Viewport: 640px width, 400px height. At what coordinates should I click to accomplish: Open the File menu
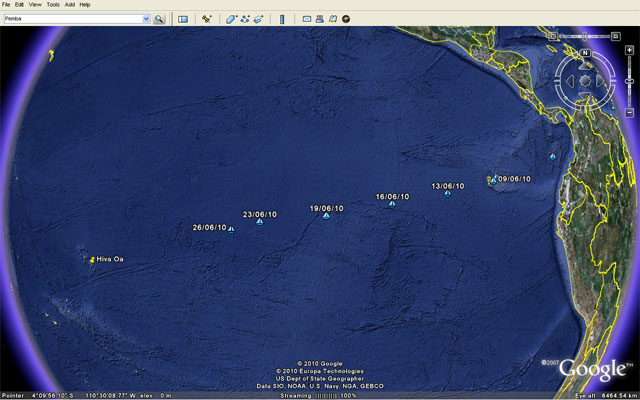coord(6,4)
